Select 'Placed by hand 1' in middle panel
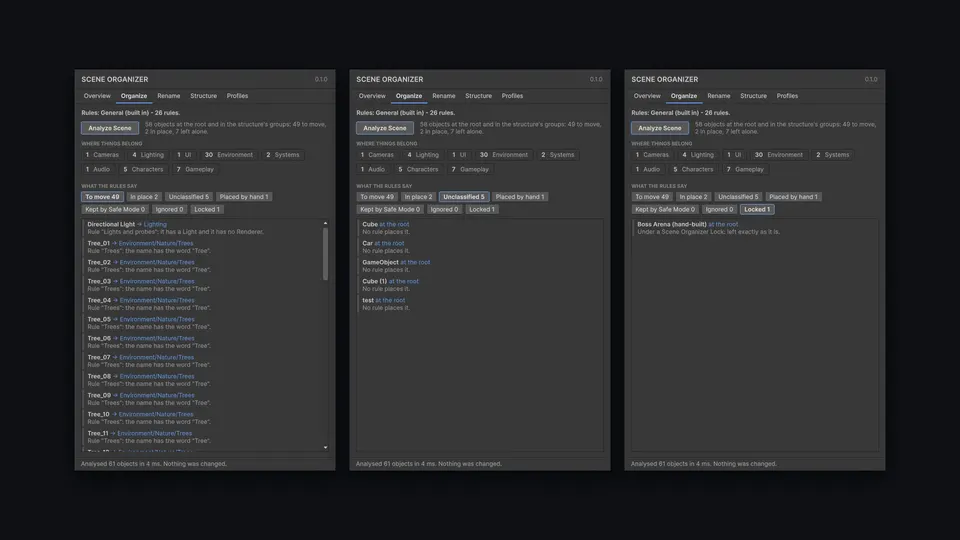 click(519, 197)
